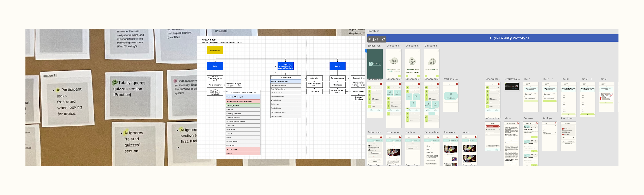This screenshot has height=195, width=644.
Task: Select the Flujo 1 flow label
Action: pos(373,40)
